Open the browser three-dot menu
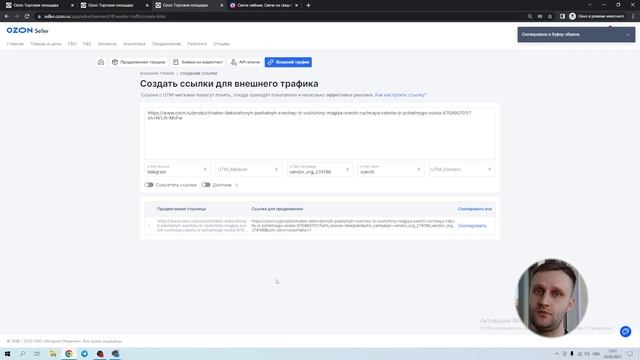640x360 pixels. coord(633,16)
